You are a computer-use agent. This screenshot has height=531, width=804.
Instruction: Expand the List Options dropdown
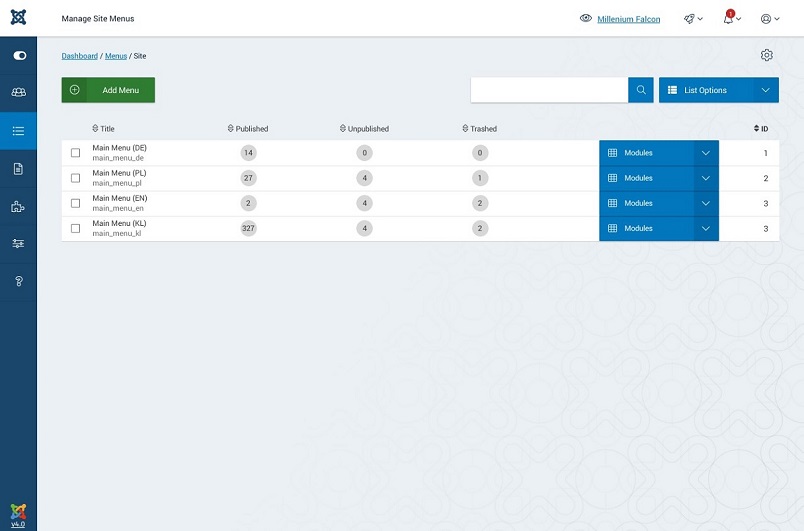766,90
